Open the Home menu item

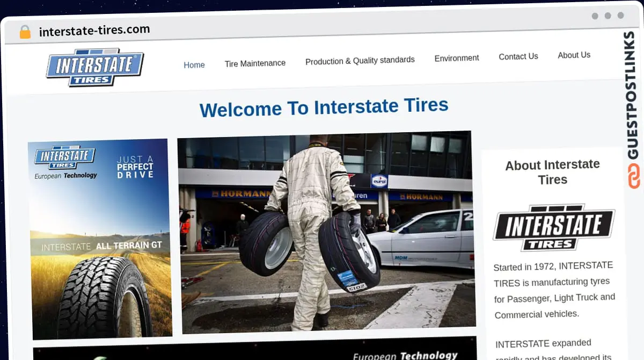(194, 65)
